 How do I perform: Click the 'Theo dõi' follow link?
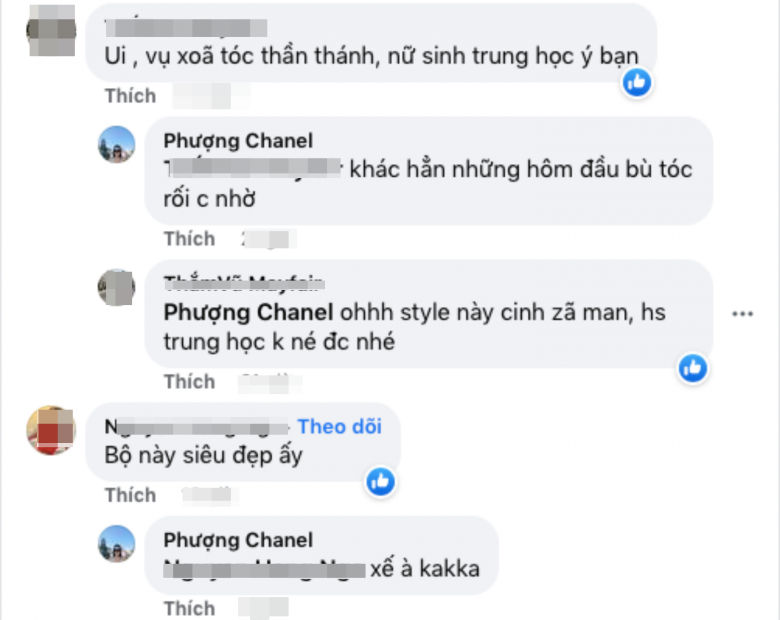pyautogui.click(x=340, y=427)
